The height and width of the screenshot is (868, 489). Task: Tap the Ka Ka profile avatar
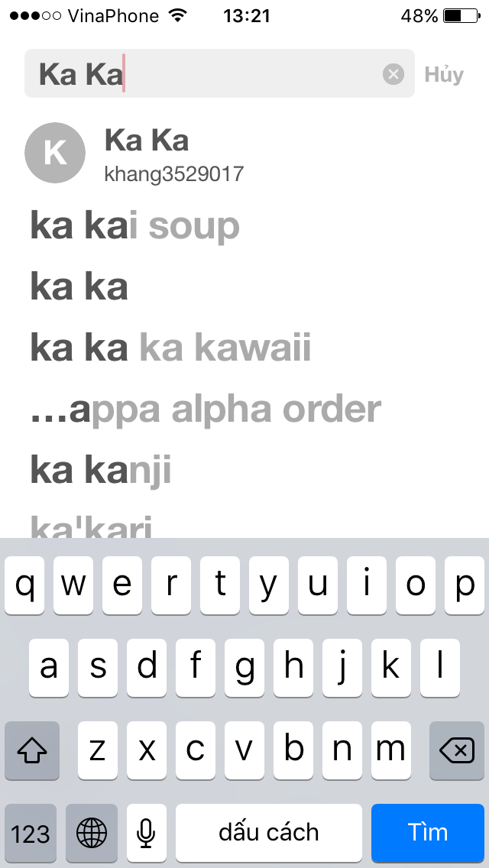coord(55,152)
